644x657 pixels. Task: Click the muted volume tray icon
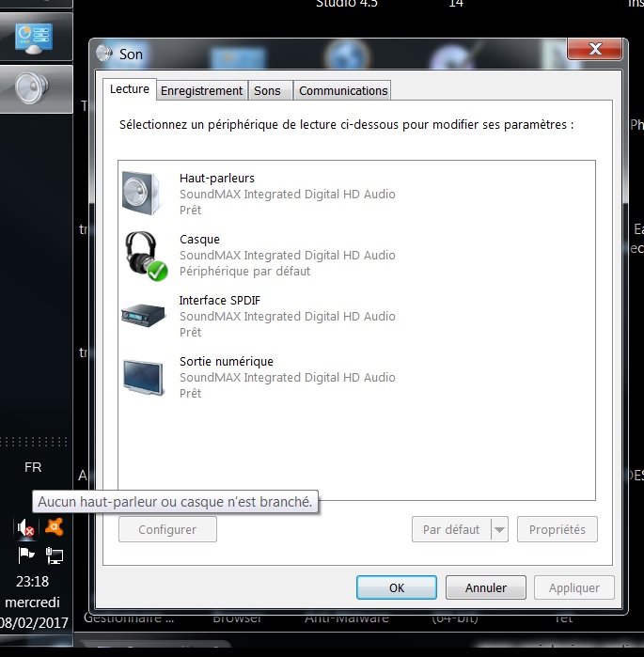pos(25,528)
